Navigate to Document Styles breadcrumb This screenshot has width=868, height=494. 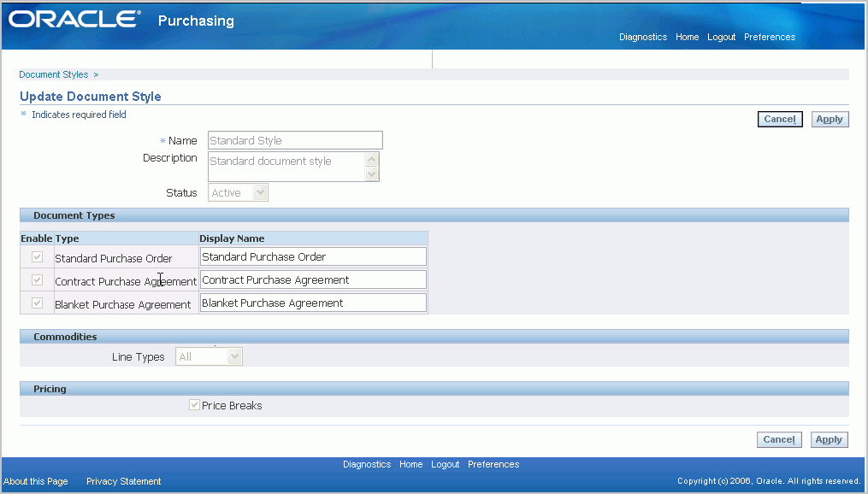click(x=54, y=74)
